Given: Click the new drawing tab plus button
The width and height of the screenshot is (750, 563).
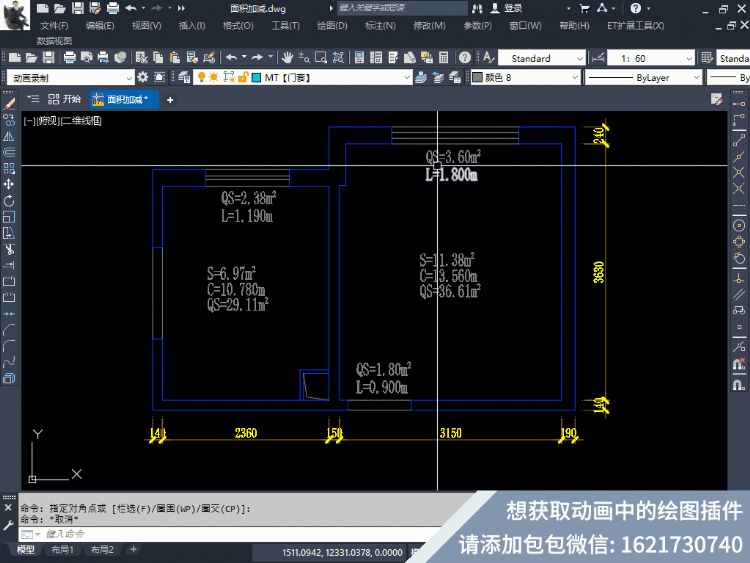Looking at the screenshot, I should click(170, 99).
